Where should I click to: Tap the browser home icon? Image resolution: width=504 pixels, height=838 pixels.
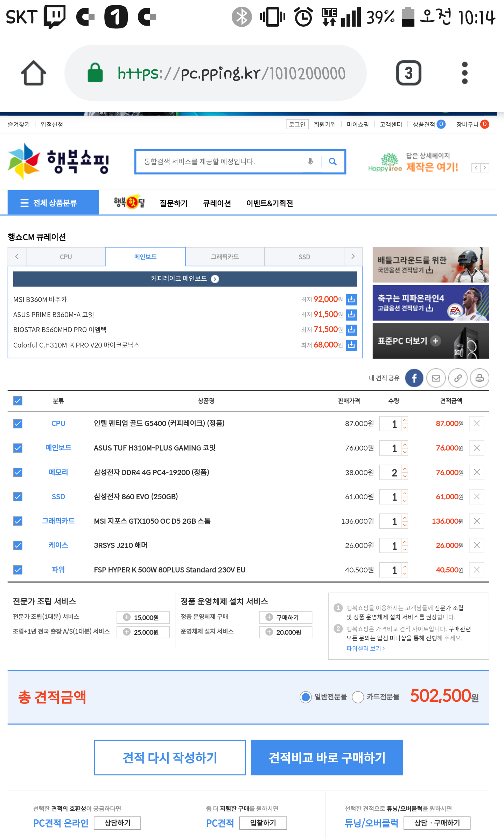click(34, 73)
